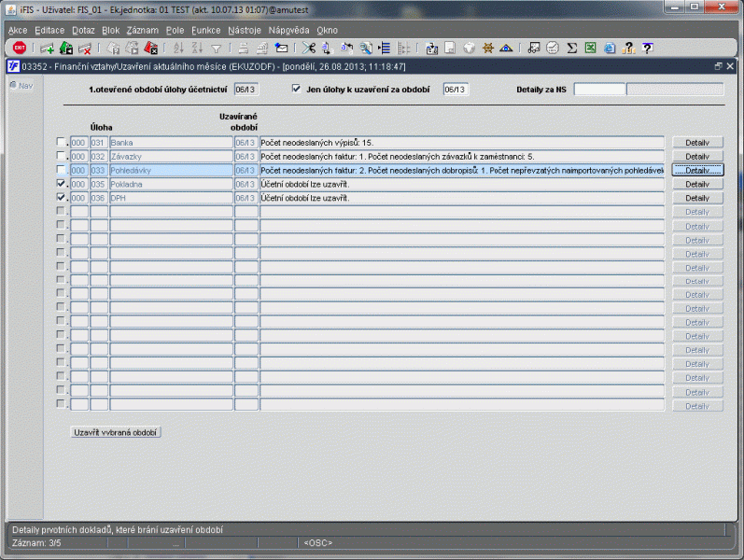Image resolution: width=744 pixels, height=560 pixels.
Task: Open the Nástroje menu
Action: [x=245, y=31]
